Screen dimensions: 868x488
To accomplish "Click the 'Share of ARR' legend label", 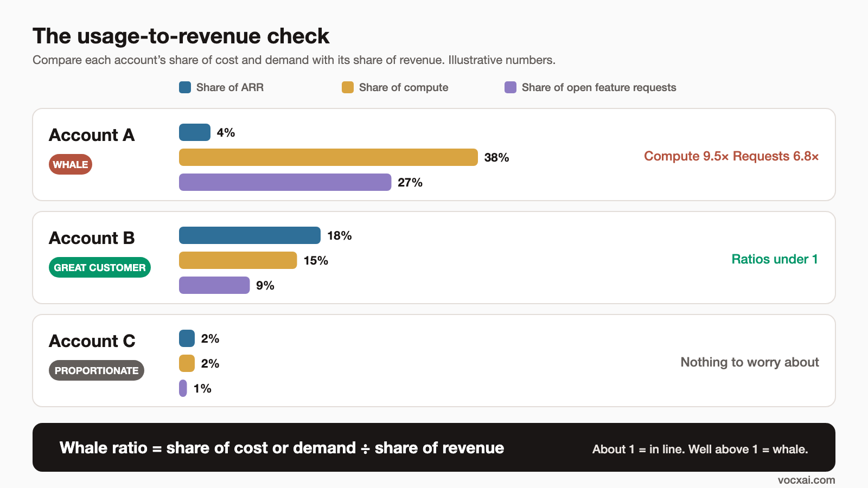I will tap(230, 87).
